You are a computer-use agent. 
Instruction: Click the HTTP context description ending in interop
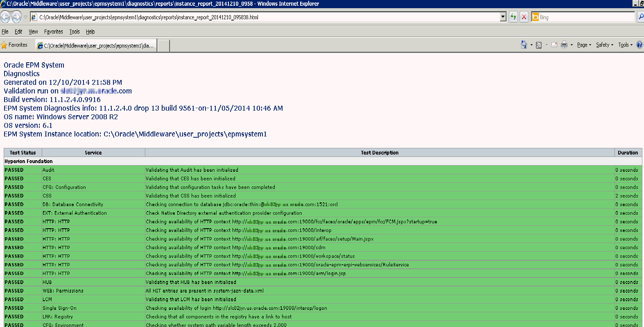click(x=239, y=230)
